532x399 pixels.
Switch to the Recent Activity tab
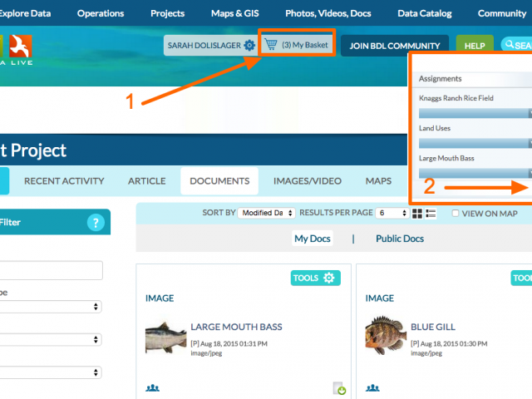point(64,181)
